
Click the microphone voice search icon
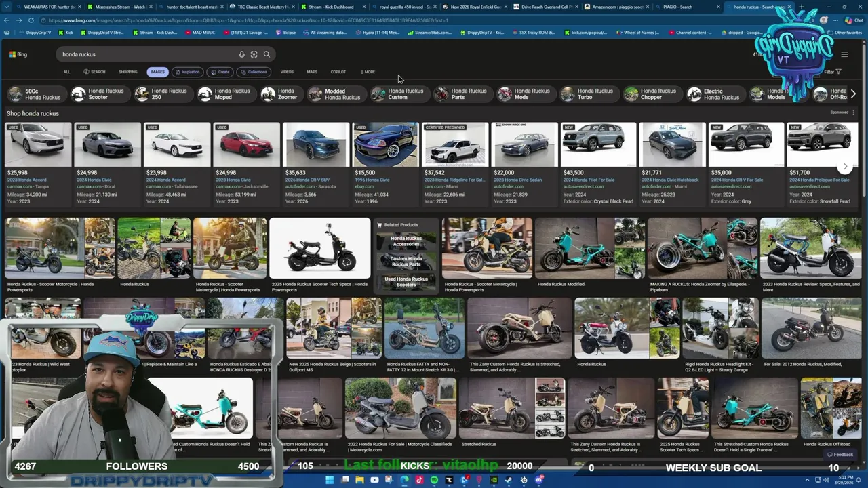(241, 54)
